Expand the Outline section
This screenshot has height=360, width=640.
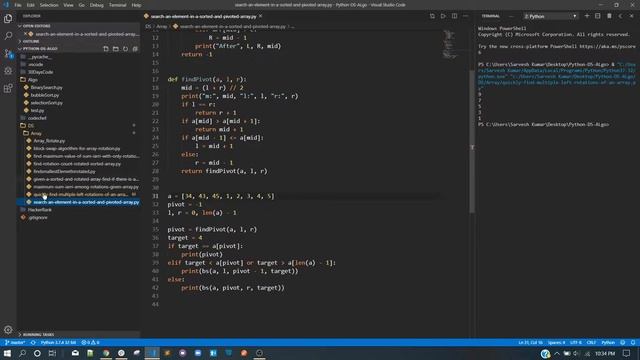pos(78,41)
